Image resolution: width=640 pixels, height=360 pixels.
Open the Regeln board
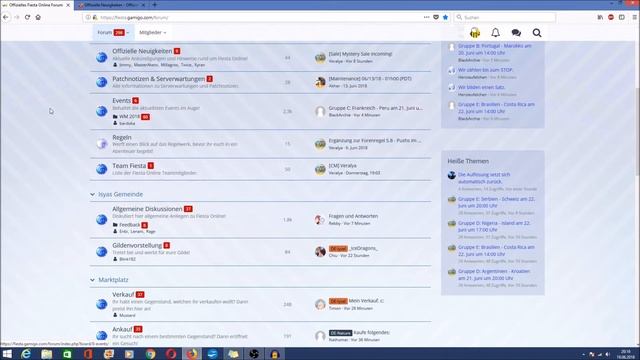pyautogui.click(x=122, y=137)
